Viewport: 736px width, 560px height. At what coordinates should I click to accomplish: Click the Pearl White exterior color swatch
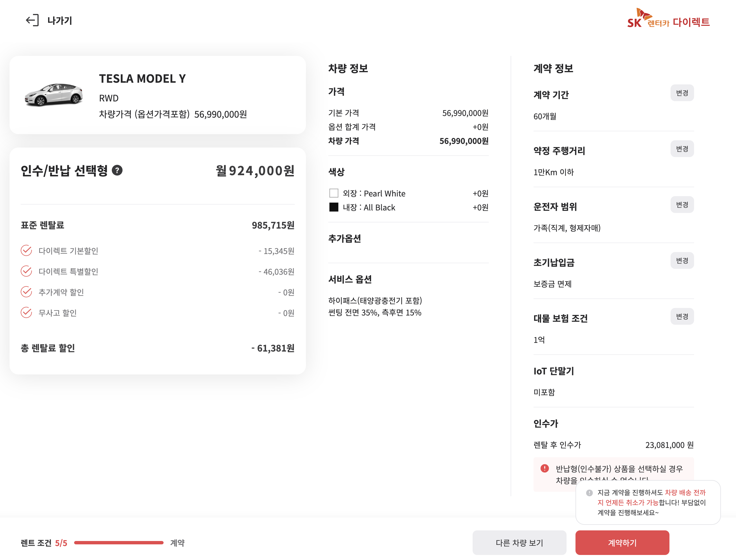pos(334,193)
